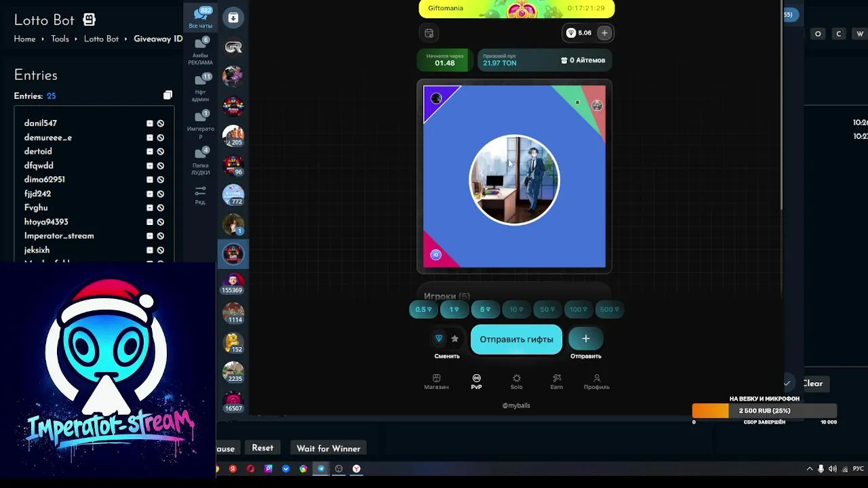Open the 'Нфт админ' chat folder

(200, 87)
